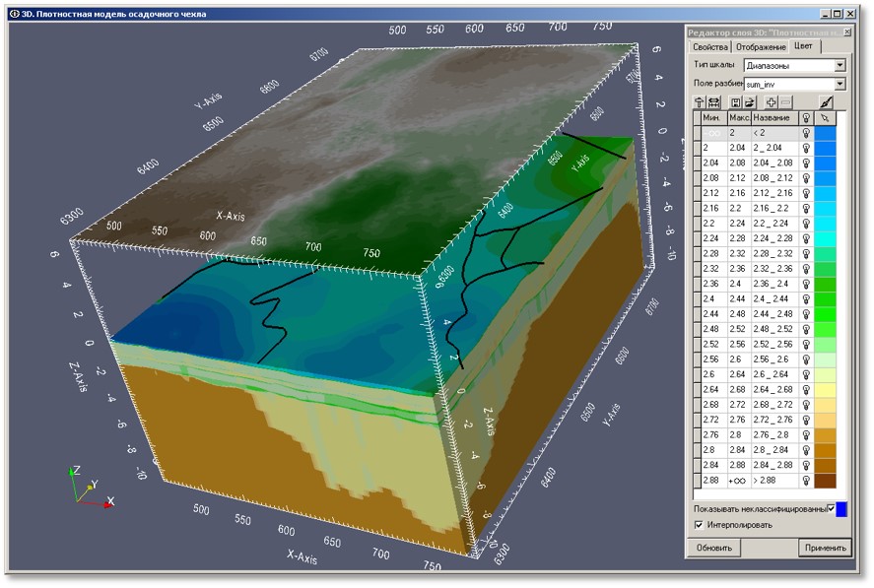Click the plus icon to add a range

click(771, 101)
